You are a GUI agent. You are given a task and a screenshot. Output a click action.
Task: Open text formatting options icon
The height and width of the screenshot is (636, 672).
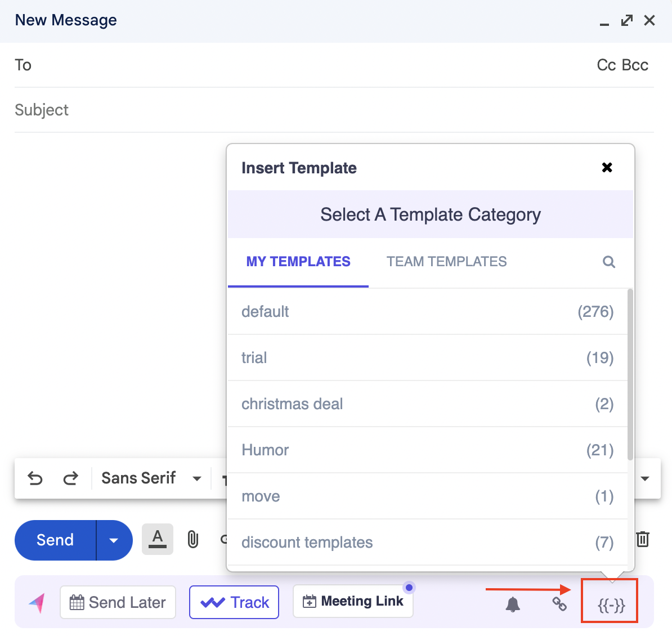158,539
